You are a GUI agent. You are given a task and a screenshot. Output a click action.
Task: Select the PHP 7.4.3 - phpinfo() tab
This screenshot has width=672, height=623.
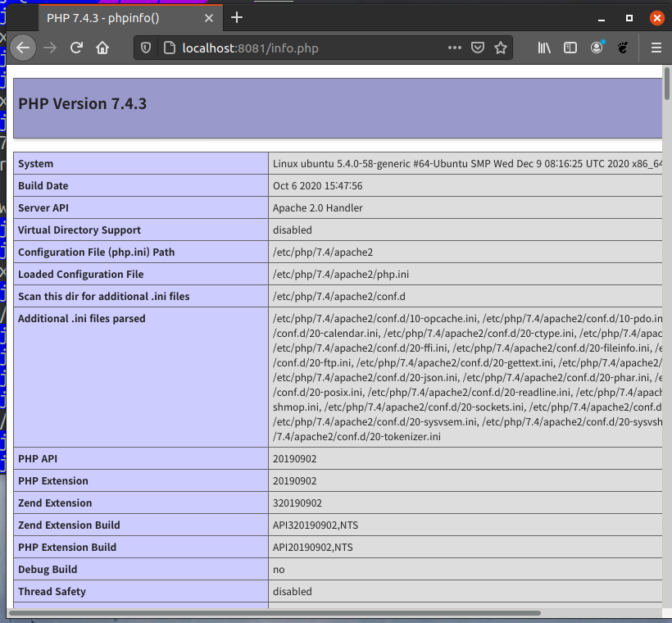click(x=130, y=18)
